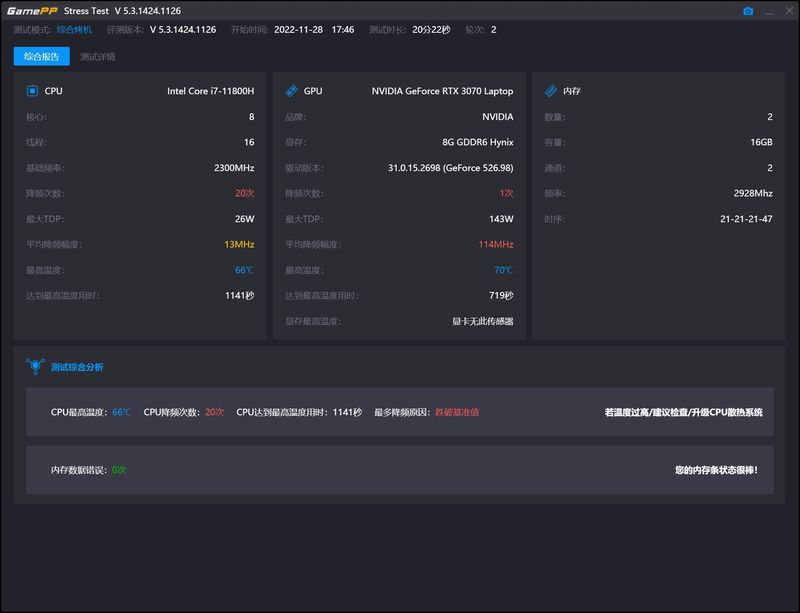Close the Stress Test window
This screenshot has width=800, height=613.
tap(789, 11)
